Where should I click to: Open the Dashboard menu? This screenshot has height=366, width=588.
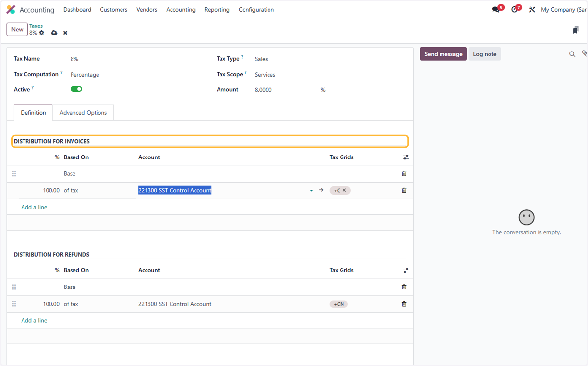[77, 10]
